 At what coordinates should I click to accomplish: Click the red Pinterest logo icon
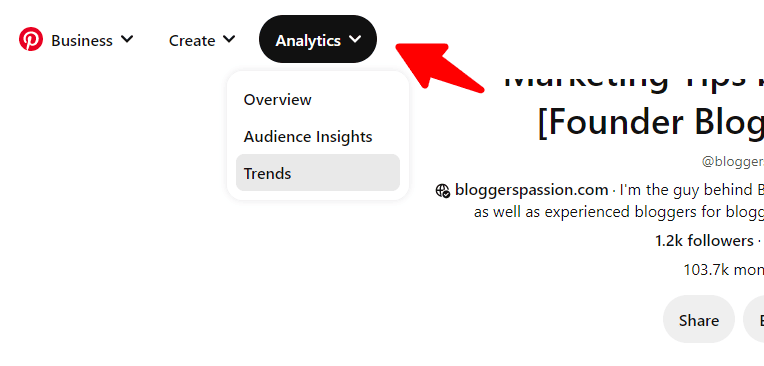(31, 39)
